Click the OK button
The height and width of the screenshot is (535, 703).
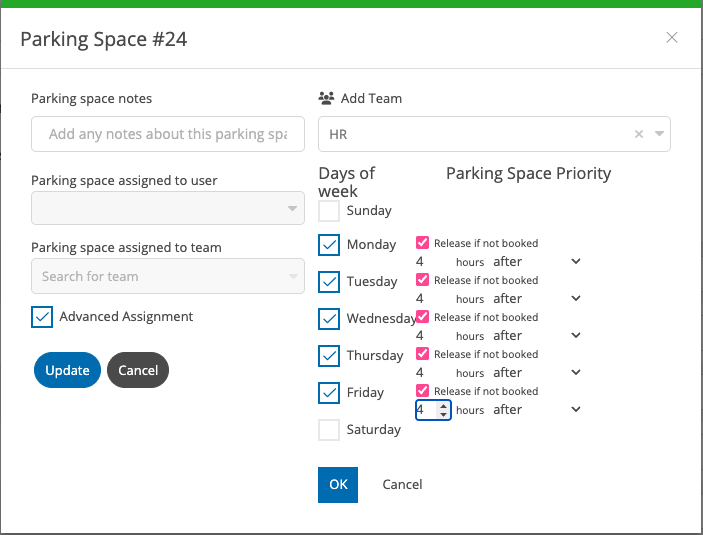[x=338, y=485]
